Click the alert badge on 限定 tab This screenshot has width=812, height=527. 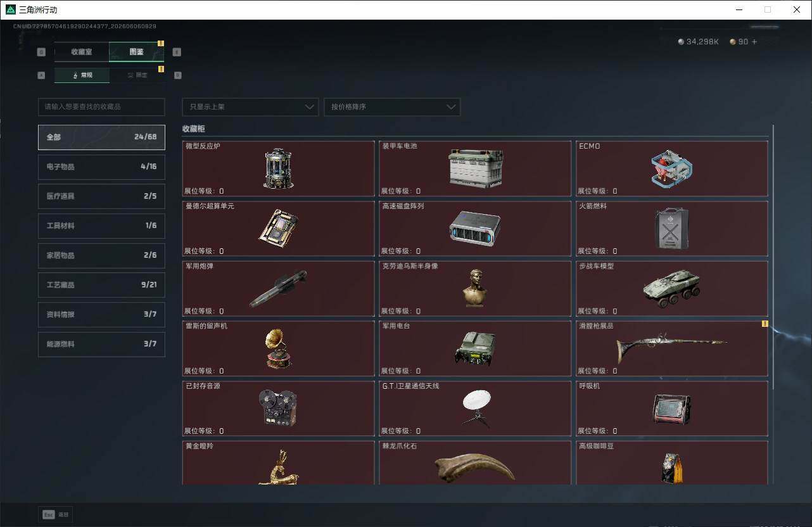[x=161, y=69]
